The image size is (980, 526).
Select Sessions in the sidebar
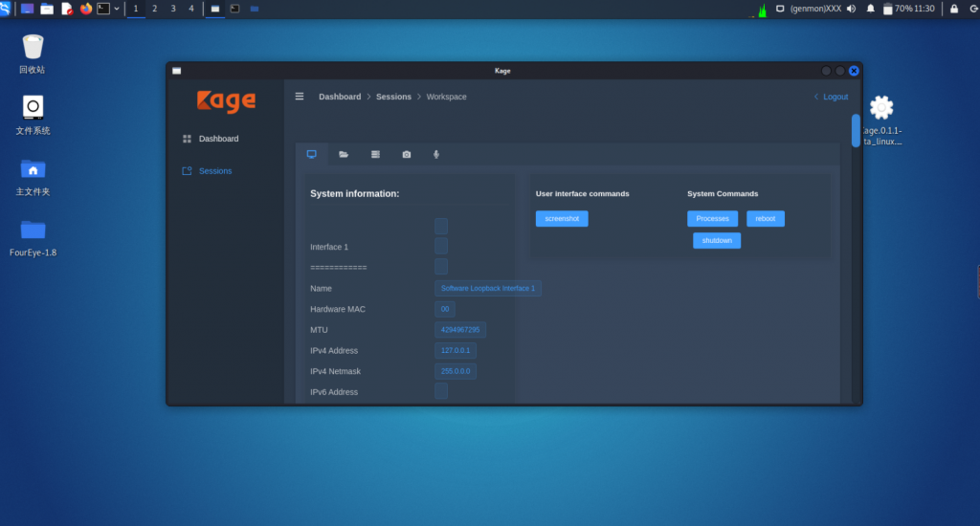tap(215, 170)
